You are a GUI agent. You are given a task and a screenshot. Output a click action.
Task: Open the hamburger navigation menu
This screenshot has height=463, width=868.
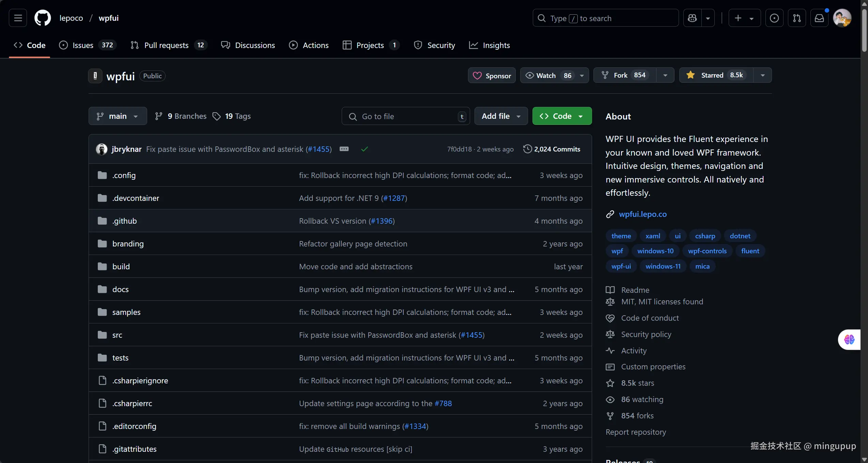coord(18,18)
